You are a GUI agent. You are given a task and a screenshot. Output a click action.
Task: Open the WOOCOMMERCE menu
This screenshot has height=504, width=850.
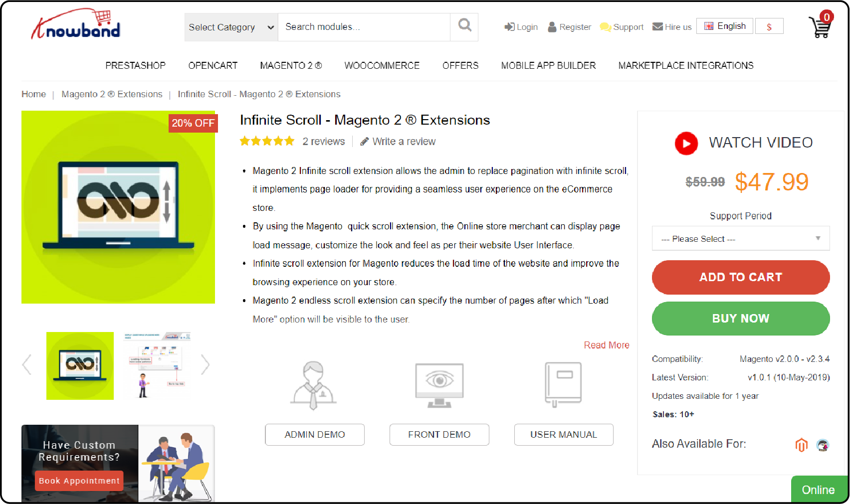(x=382, y=65)
